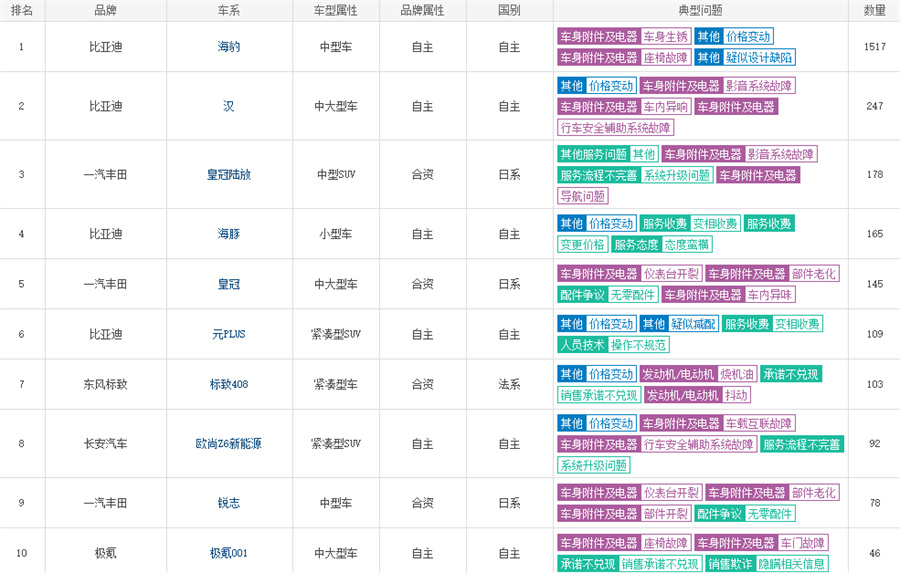
Task: Click the 东风标致 brand cell
Action: point(106,384)
